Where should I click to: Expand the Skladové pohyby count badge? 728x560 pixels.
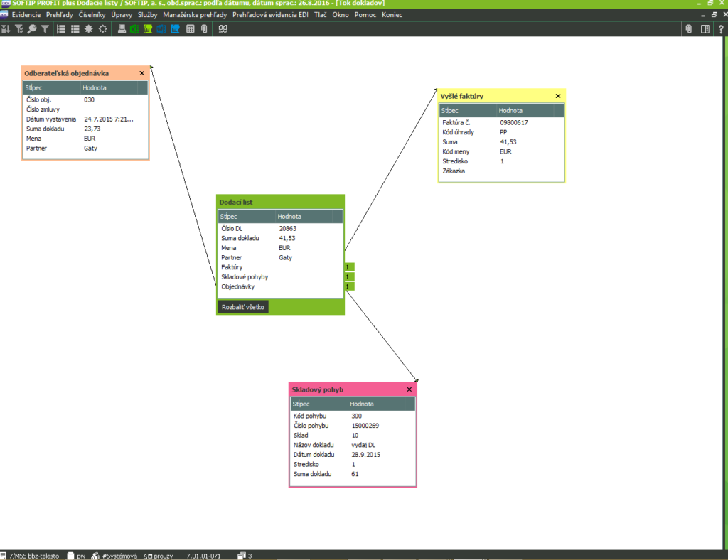tap(348, 277)
